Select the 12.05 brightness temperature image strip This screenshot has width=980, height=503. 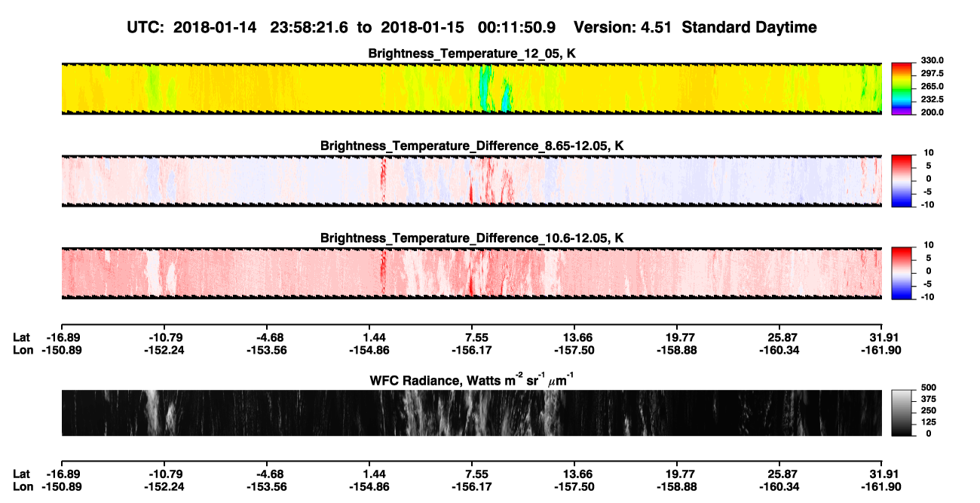pyautogui.click(x=471, y=89)
